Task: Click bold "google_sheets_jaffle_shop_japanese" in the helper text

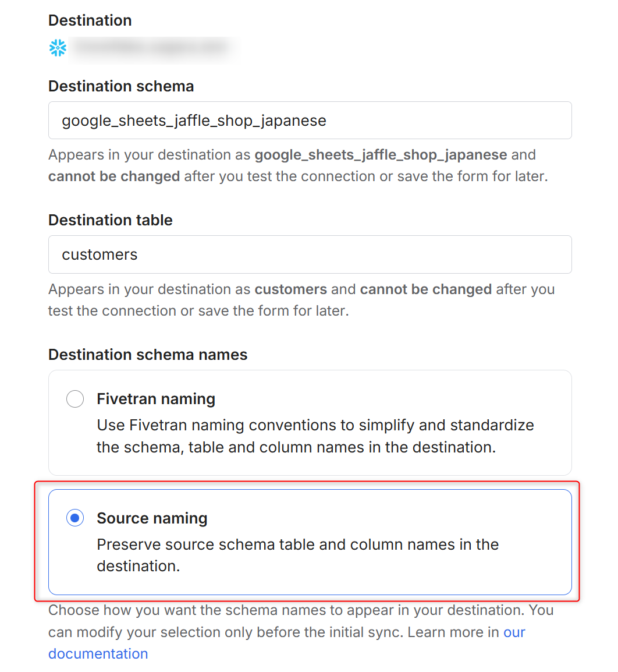Action: (381, 155)
